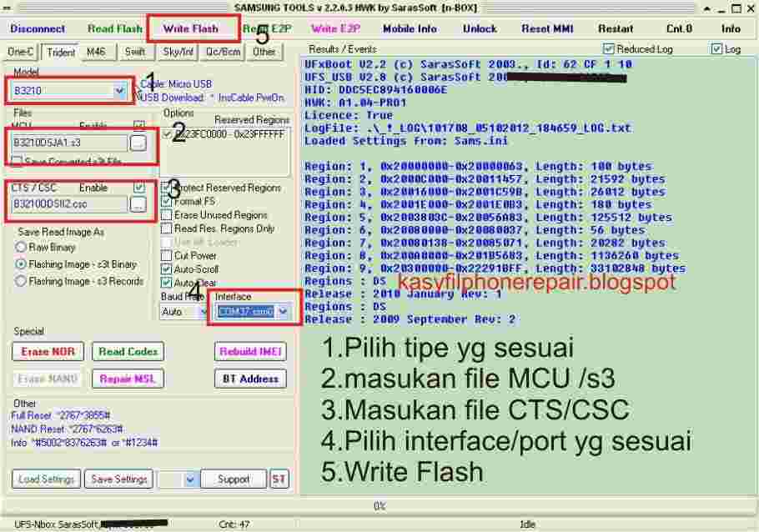Open the Qc/Bcm tab
This screenshot has height=532, width=759.
(224, 52)
